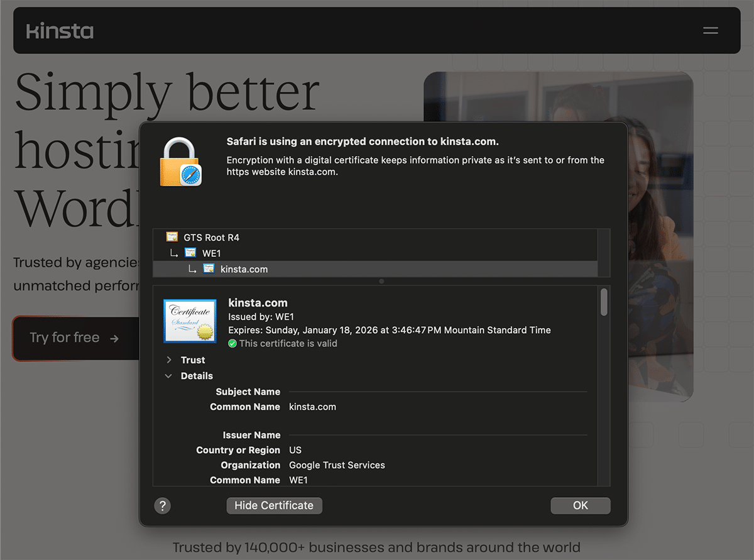Expand the Trust section
Image resolution: width=754 pixels, height=560 pixels.
click(x=168, y=360)
